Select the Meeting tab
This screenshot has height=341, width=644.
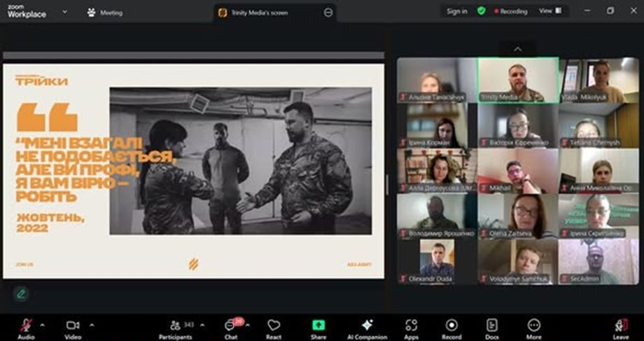coord(104,12)
